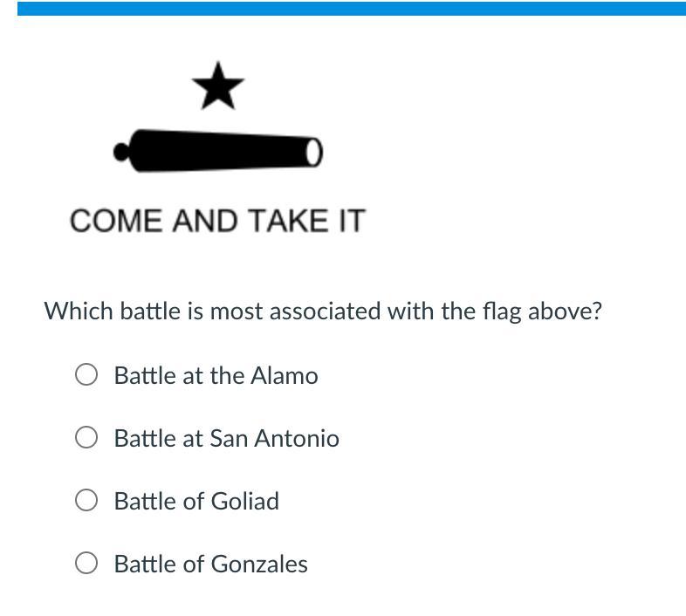Click the white cannon muzzle opening
The height and width of the screenshot is (616, 686).
(312, 153)
